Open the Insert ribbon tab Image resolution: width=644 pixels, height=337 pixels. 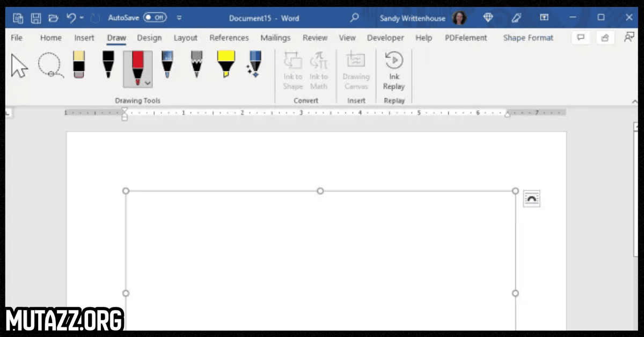[84, 38]
